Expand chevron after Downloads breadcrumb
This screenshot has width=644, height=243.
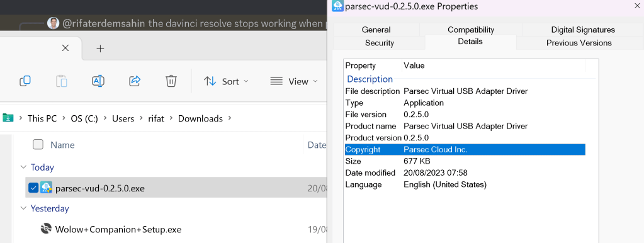pos(230,118)
